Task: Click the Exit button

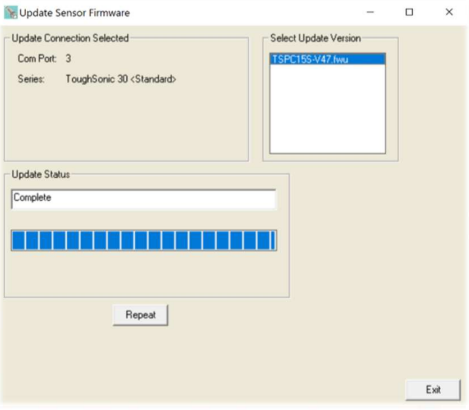Action: tap(433, 389)
